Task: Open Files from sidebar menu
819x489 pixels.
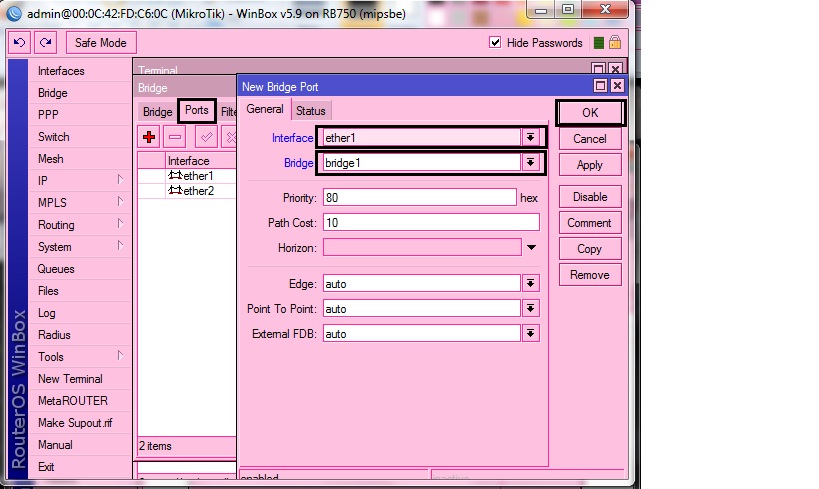Action: pos(48,290)
